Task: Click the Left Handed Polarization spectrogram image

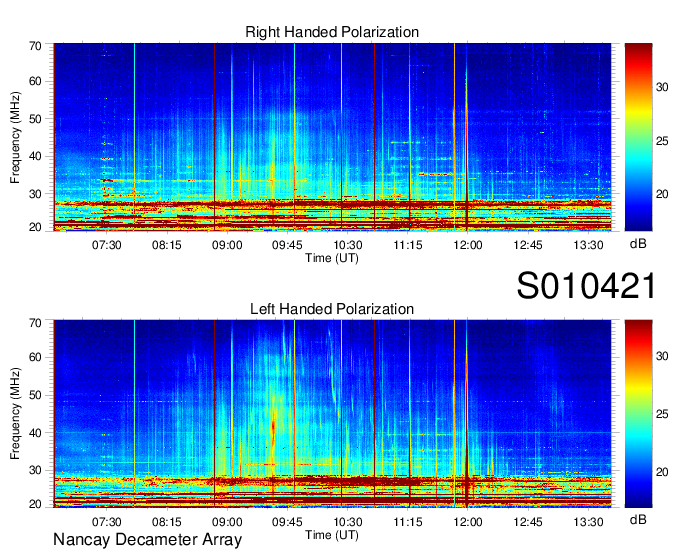Action: pyautogui.click(x=332, y=414)
